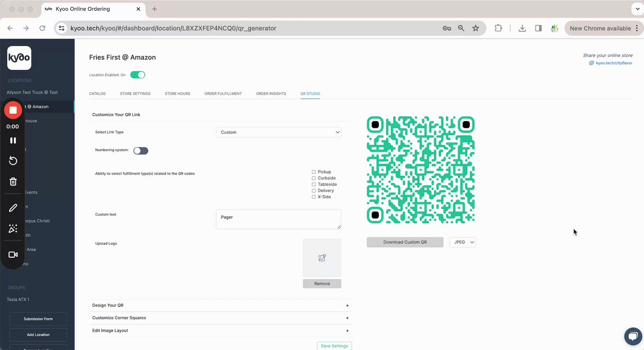
Task: Select the Tesla ATX 1 group
Action: click(18, 299)
